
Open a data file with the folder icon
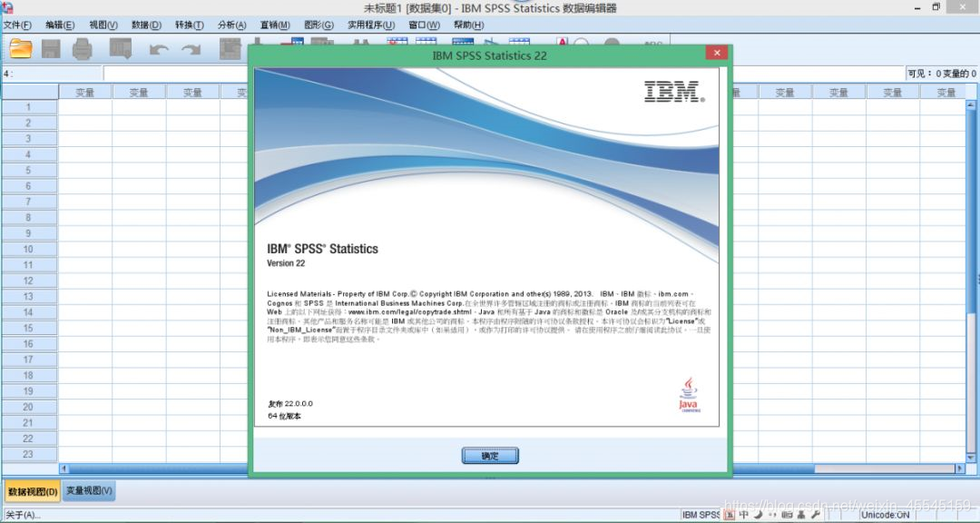(21, 48)
